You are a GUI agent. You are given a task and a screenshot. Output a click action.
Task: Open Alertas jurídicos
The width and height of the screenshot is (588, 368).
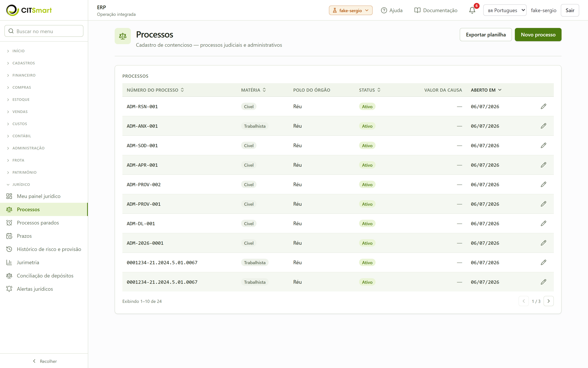coord(44,289)
